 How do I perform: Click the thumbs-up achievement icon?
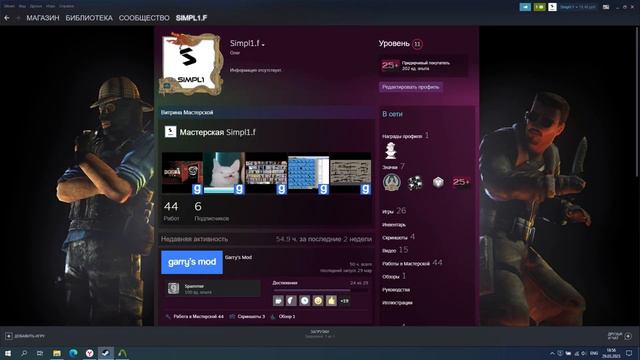331,301
